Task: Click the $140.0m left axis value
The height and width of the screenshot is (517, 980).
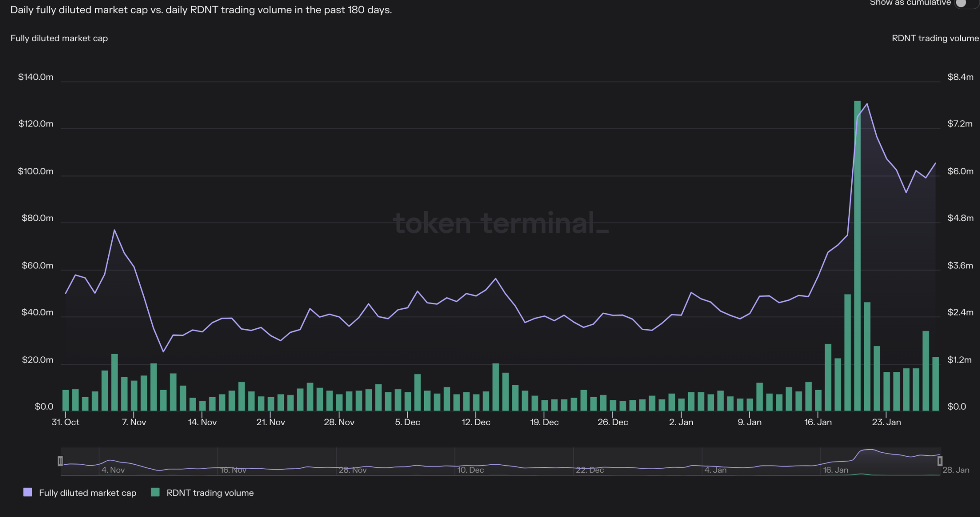Action: (35, 77)
